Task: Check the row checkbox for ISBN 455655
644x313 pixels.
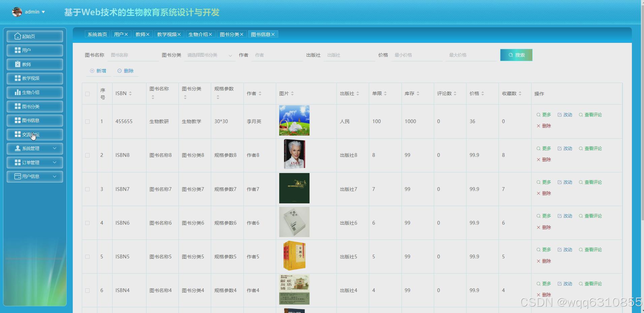Action: click(88, 121)
